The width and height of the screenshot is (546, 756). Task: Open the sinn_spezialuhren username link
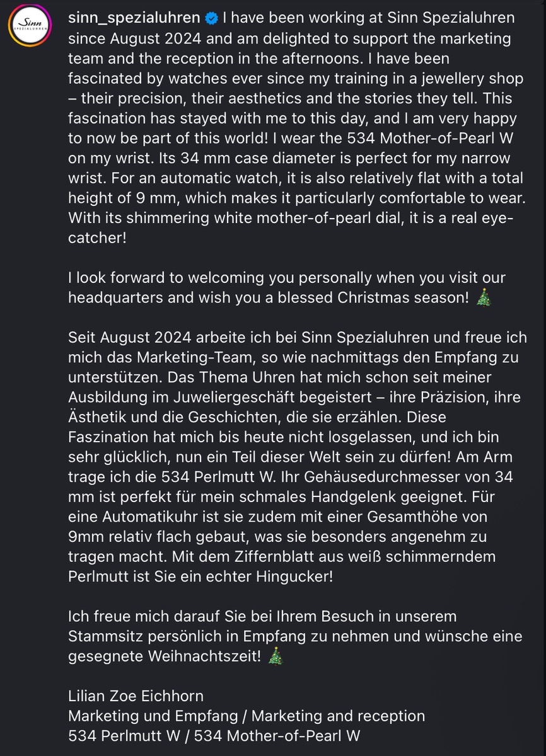(134, 18)
